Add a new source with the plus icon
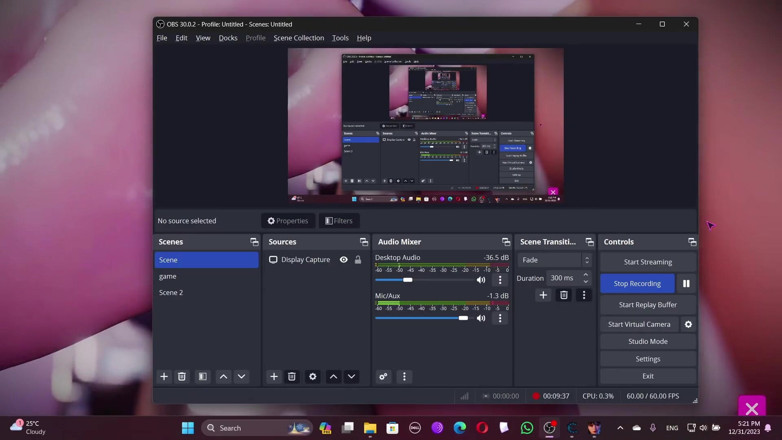The image size is (782, 440). click(274, 377)
